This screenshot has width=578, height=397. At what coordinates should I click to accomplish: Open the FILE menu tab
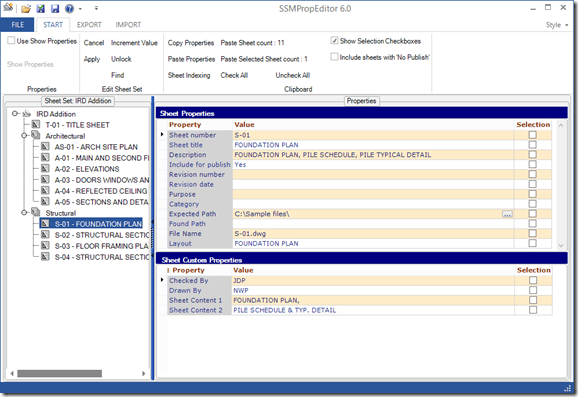[17, 25]
